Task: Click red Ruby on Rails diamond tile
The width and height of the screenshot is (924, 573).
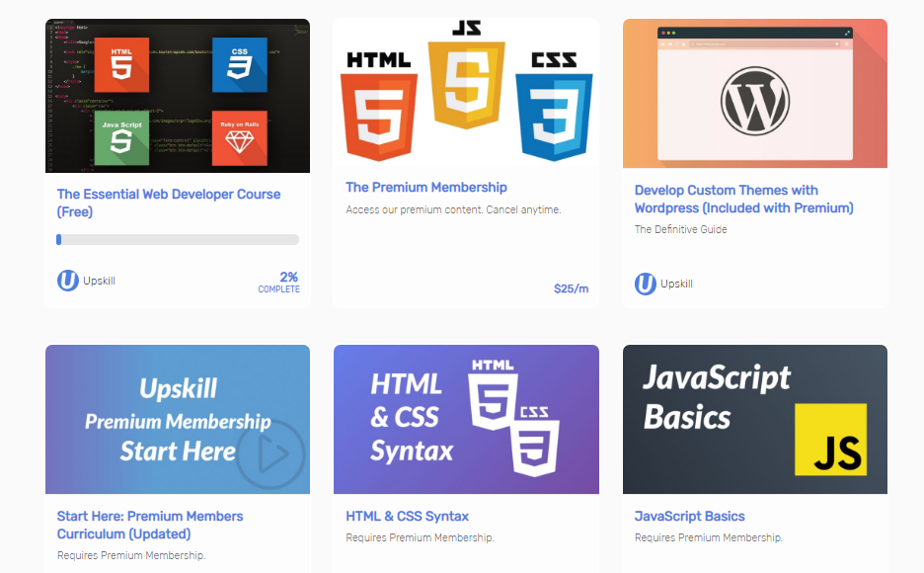Action: point(239,138)
